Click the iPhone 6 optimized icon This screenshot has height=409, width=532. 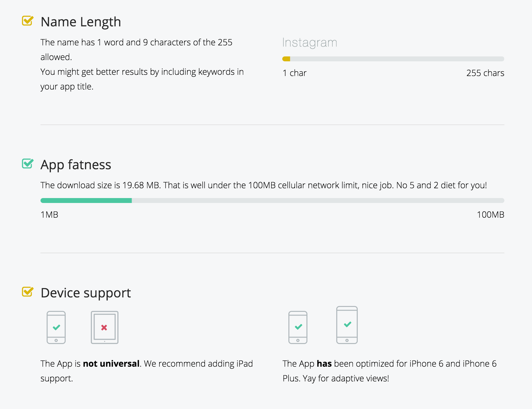tap(298, 327)
